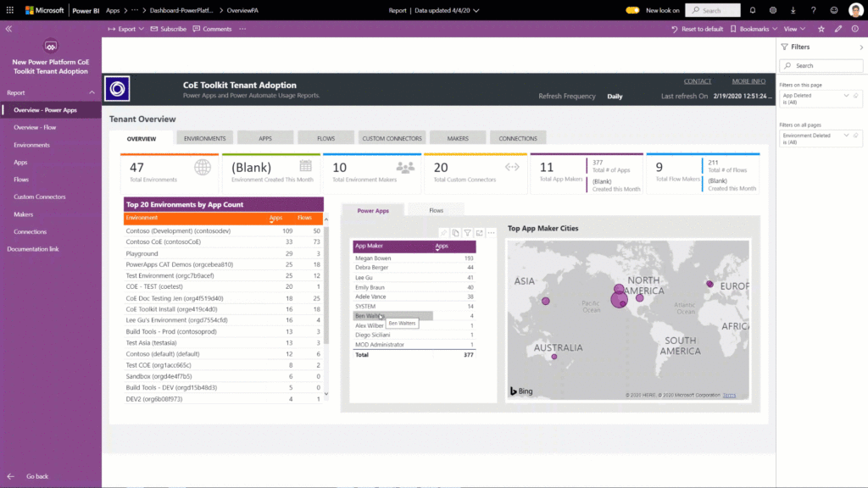This screenshot has width=868, height=488.
Task: Open the notifications bell
Action: pos(753,10)
